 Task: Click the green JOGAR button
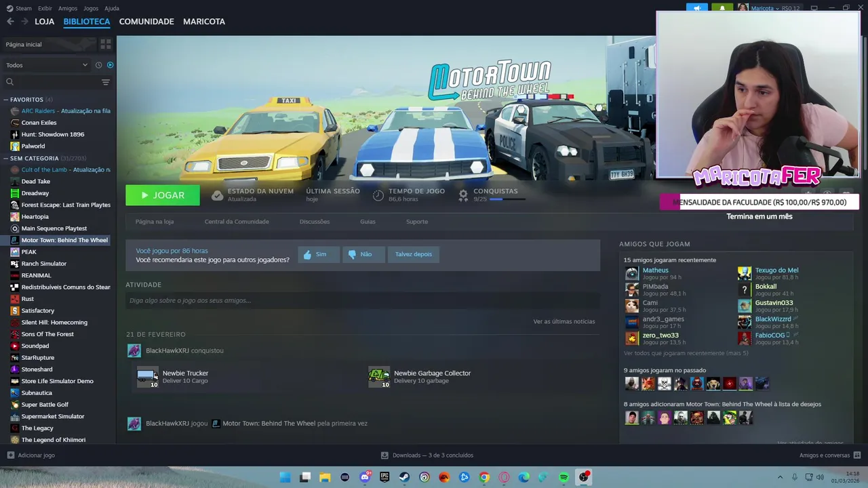click(163, 195)
